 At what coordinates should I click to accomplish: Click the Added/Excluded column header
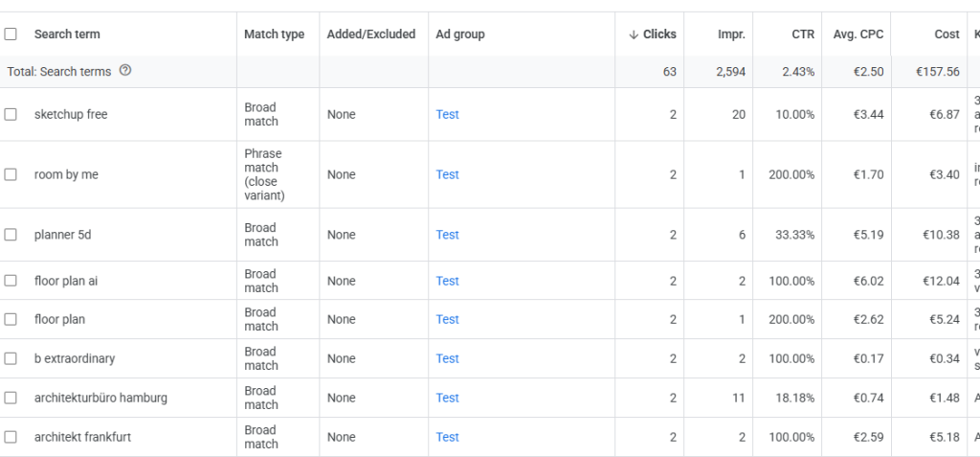pyautogui.click(x=371, y=34)
